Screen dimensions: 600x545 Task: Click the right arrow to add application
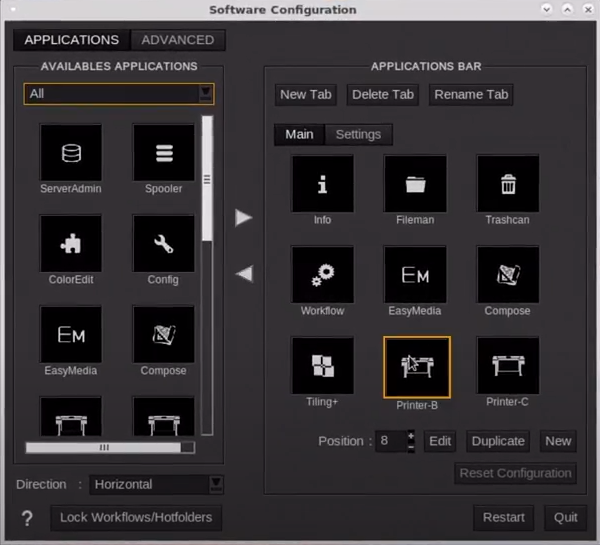coord(244,217)
